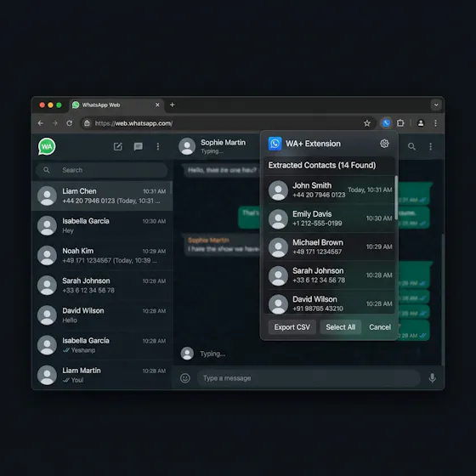Search within the Sophie Martin conversation

(411, 146)
